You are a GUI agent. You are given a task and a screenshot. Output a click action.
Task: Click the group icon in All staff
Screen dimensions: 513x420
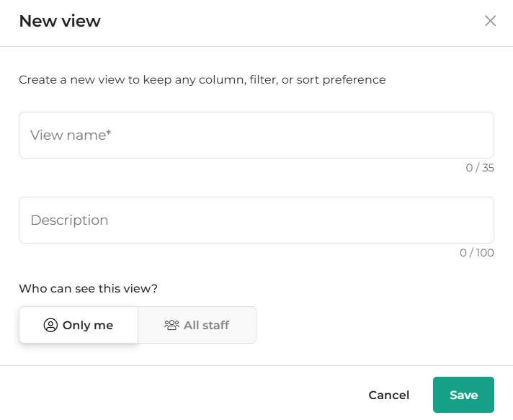[x=171, y=325]
